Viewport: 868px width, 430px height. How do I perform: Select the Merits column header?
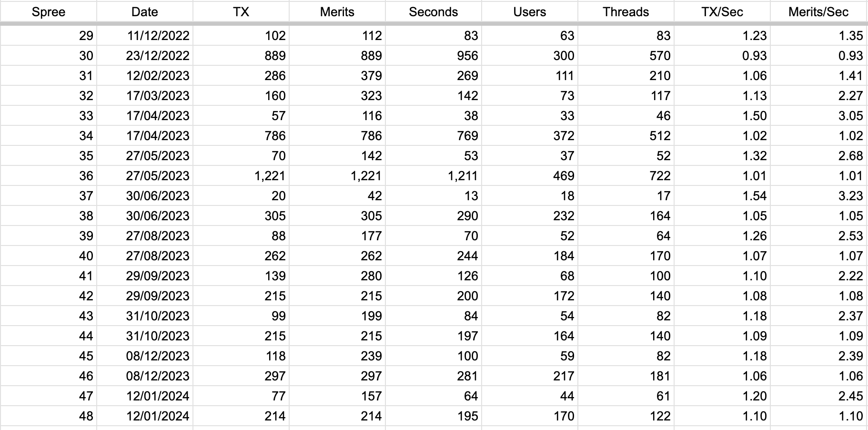pos(337,11)
